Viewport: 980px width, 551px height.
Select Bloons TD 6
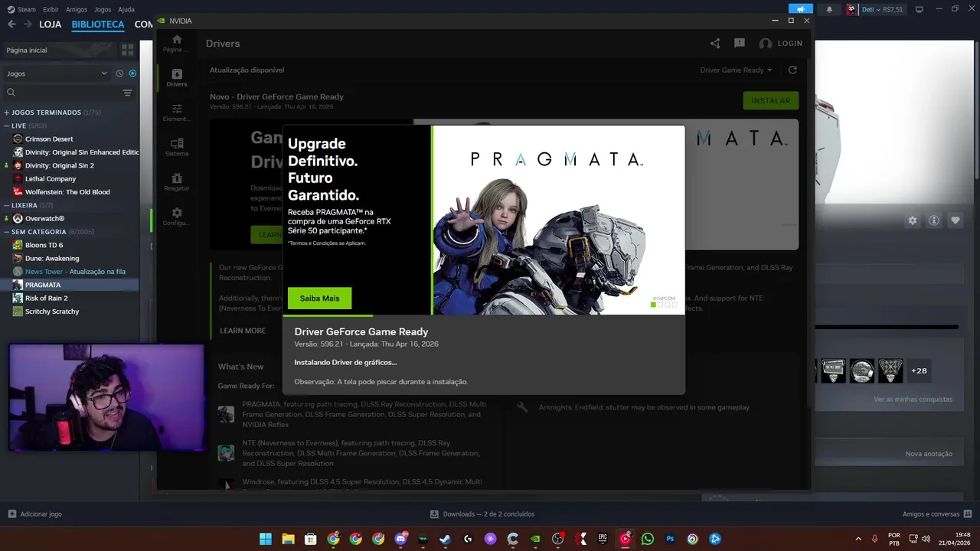[44, 245]
